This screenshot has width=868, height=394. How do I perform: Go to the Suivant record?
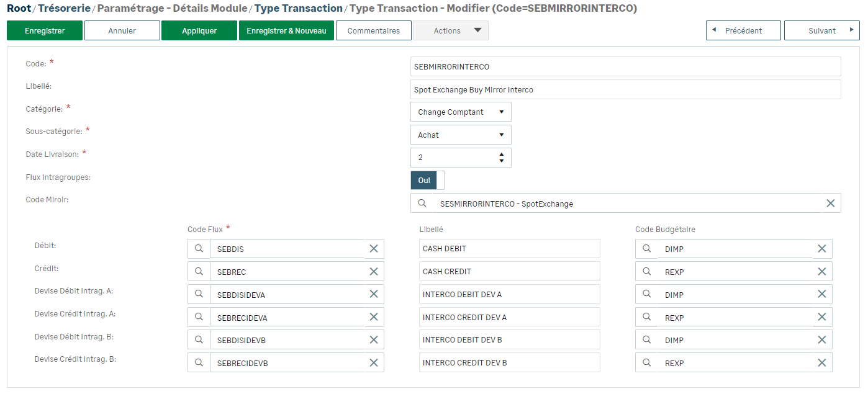pyautogui.click(x=821, y=31)
